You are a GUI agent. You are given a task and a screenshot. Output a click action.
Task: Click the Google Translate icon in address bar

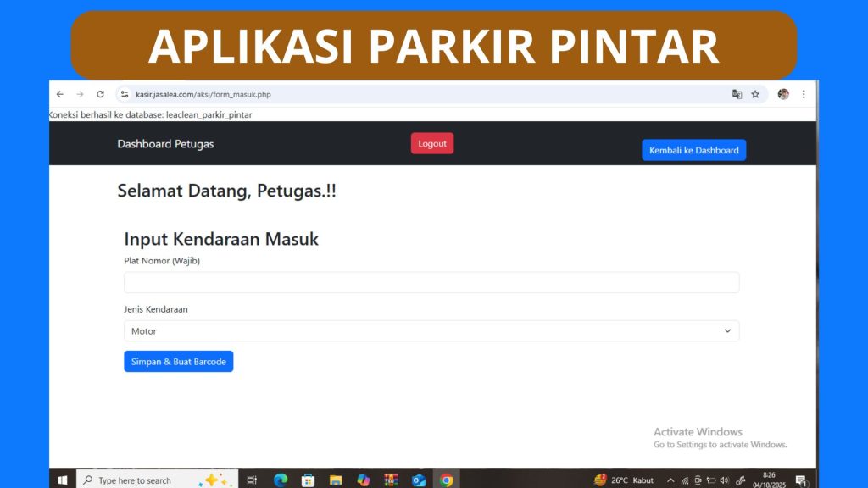pos(737,94)
